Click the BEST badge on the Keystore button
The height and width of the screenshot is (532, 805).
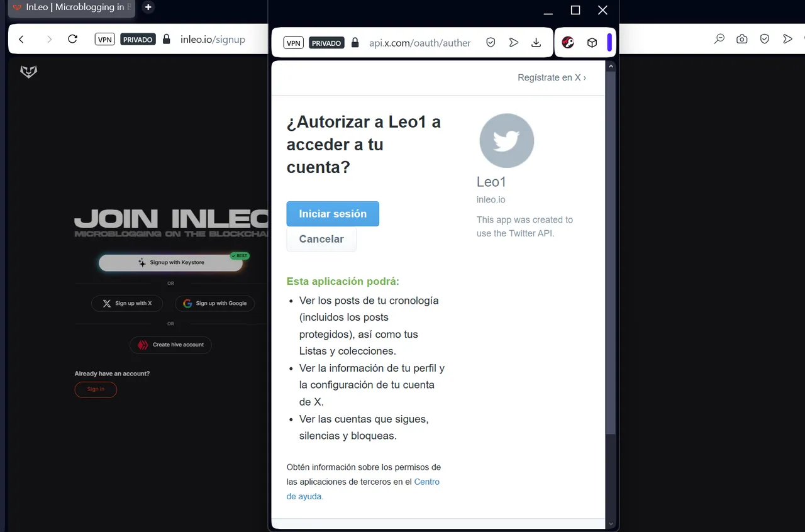(240, 256)
